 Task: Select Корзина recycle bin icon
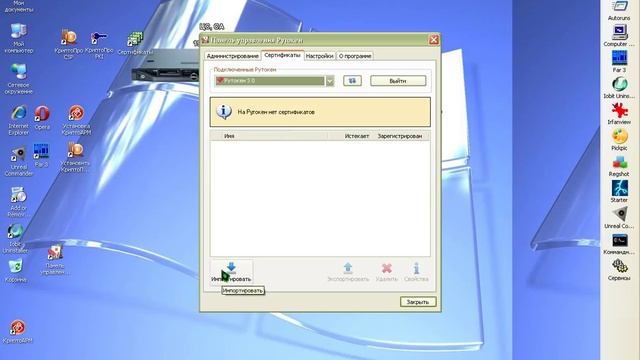pos(16,271)
